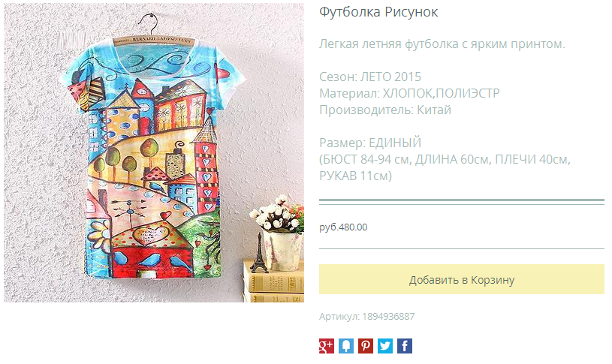This screenshot has height=364, width=612.
Task: Click the Производитель: Китай line
Action: [385, 110]
